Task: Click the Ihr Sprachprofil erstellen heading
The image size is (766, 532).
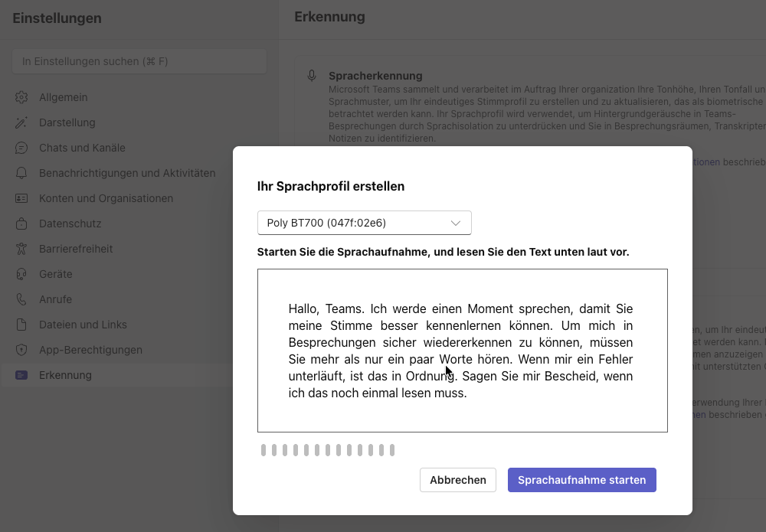Action: 331,187
